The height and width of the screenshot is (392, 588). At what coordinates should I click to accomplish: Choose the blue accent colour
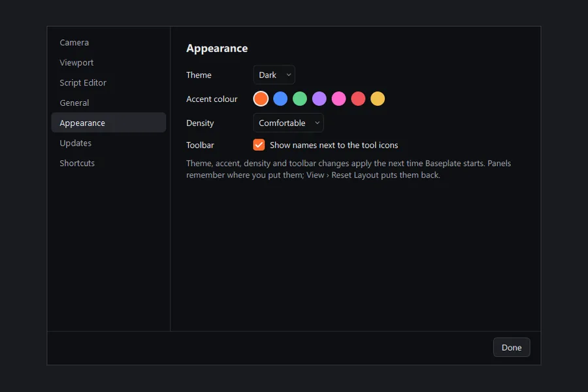[280, 99]
